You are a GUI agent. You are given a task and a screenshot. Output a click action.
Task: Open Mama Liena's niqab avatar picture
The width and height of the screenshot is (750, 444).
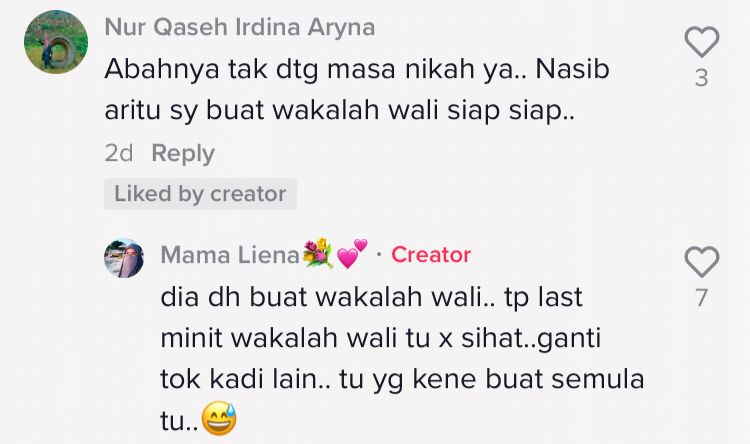click(124, 258)
